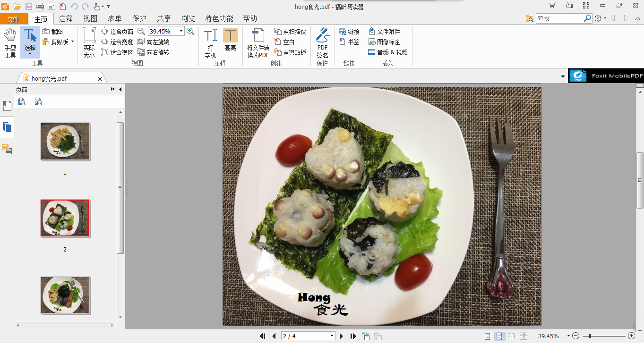Screen dimensions: 644x343
Task: Zoom in page thumbnails in the pages panel
Action: pos(22,101)
